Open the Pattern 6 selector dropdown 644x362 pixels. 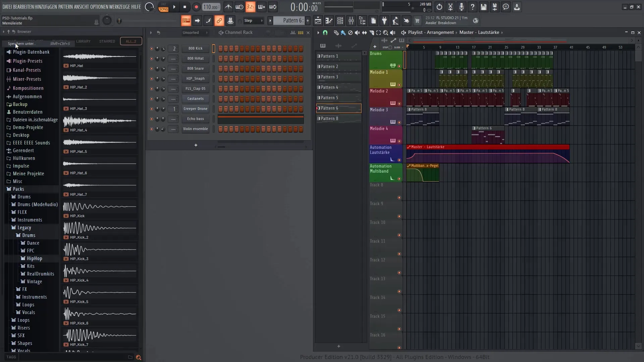point(289,21)
